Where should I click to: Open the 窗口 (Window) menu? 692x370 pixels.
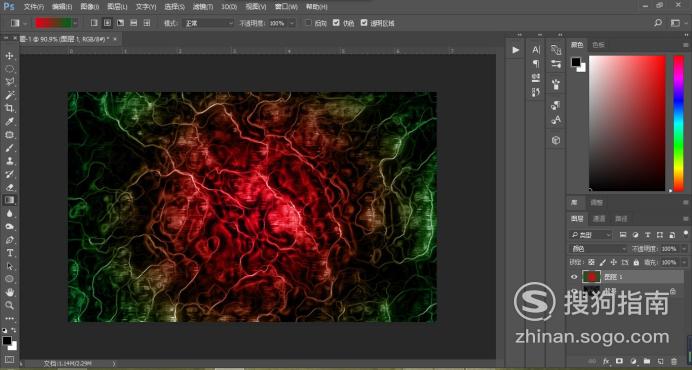tap(286, 7)
